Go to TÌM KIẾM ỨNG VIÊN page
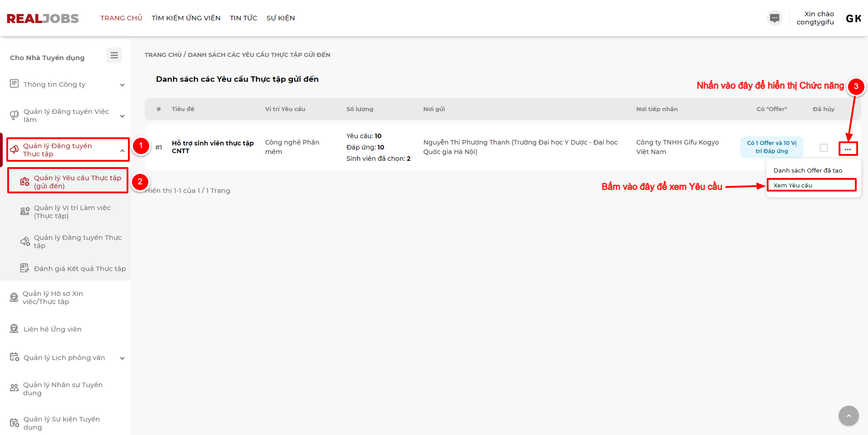This screenshot has width=868, height=435. (186, 18)
